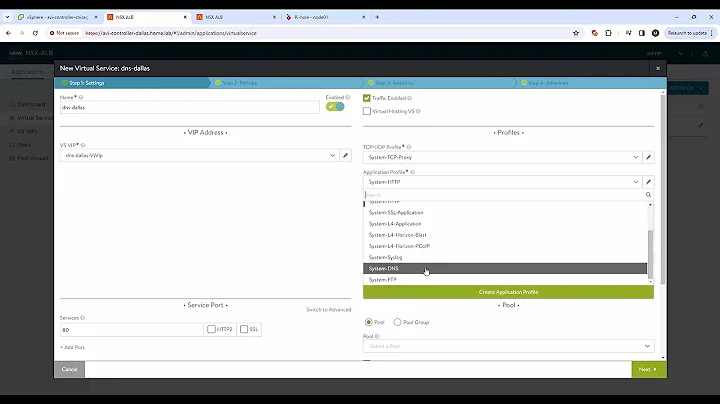Open the browser extensions puzzle icon
720x404 pixels.
(x=608, y=33)
